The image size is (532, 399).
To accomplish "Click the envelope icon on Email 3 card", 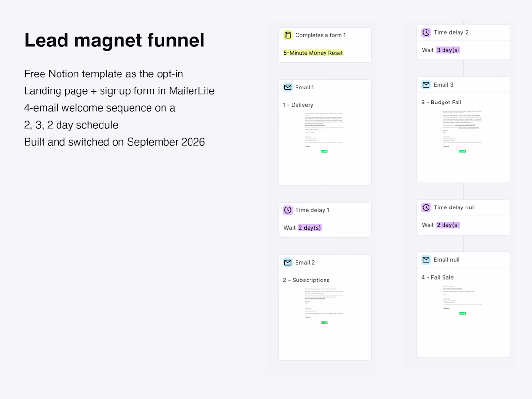I will [426, 85].
